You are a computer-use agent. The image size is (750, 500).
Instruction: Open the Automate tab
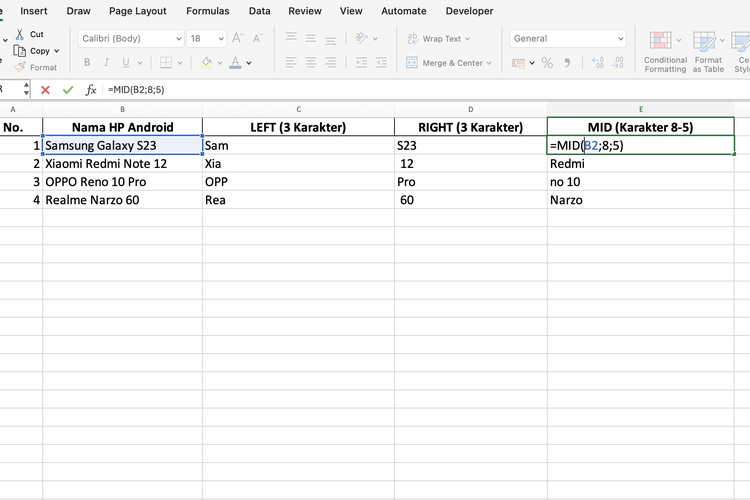click(404, 11)
